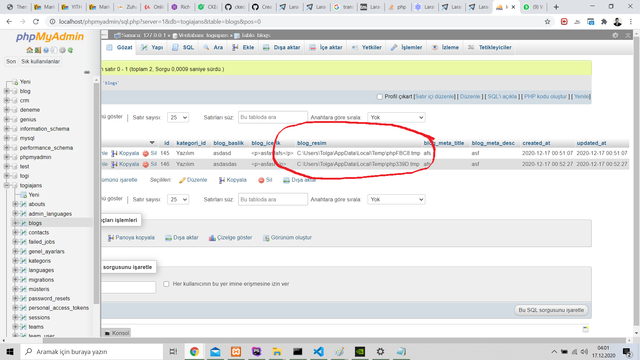Expand the kategoris table node
Image resolution: width=640 pixels, height=360 pixels.
16,260
